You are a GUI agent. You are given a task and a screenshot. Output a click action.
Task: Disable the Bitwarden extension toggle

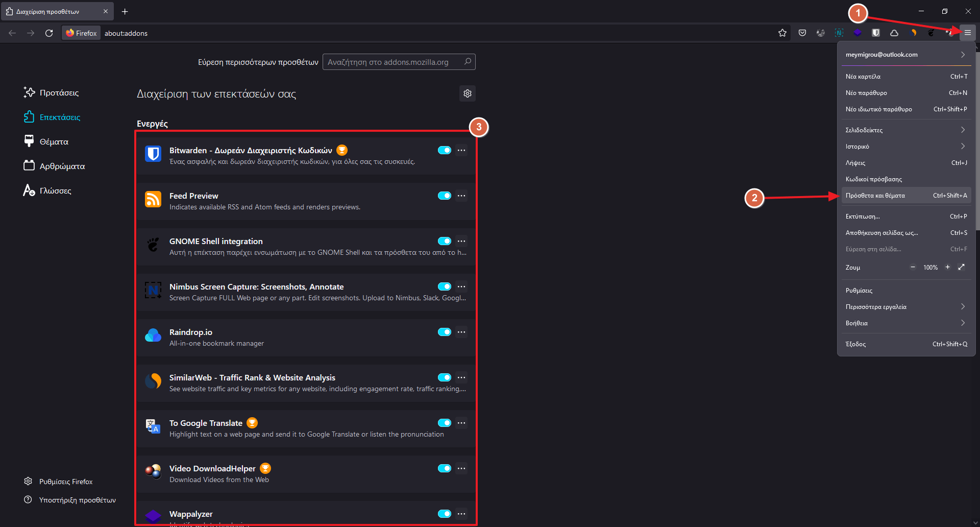click(444, 150)
